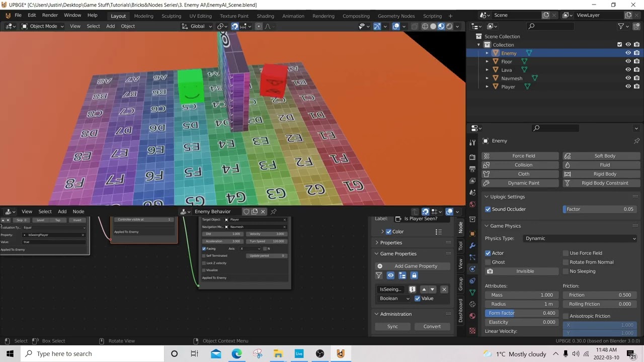The width and height of the screenshot is (644, 362).
Task: Open the Tool settings properties tab
Action: pos(472,143)
